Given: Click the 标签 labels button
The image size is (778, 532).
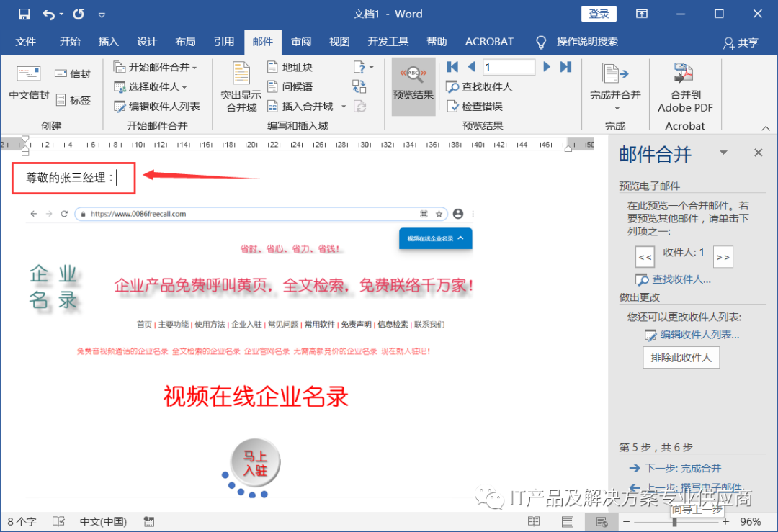Looking at the screenshot, I should [x=73, y=100].
